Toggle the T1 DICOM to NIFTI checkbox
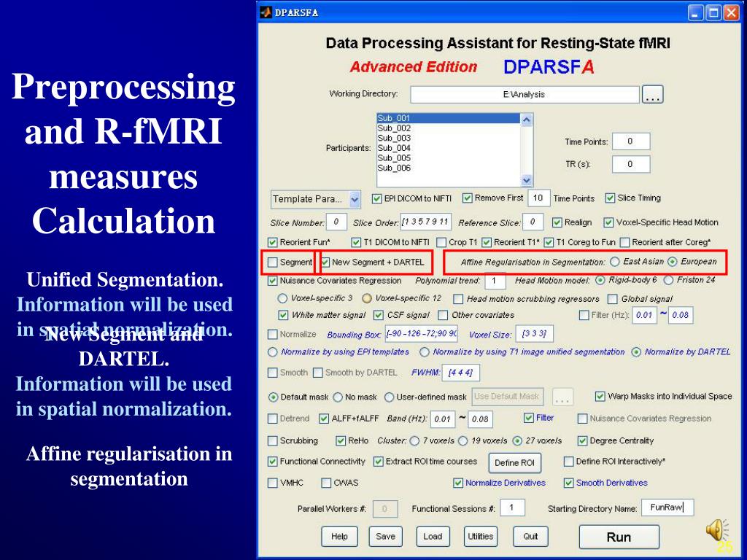 click(x=356, y=242)
